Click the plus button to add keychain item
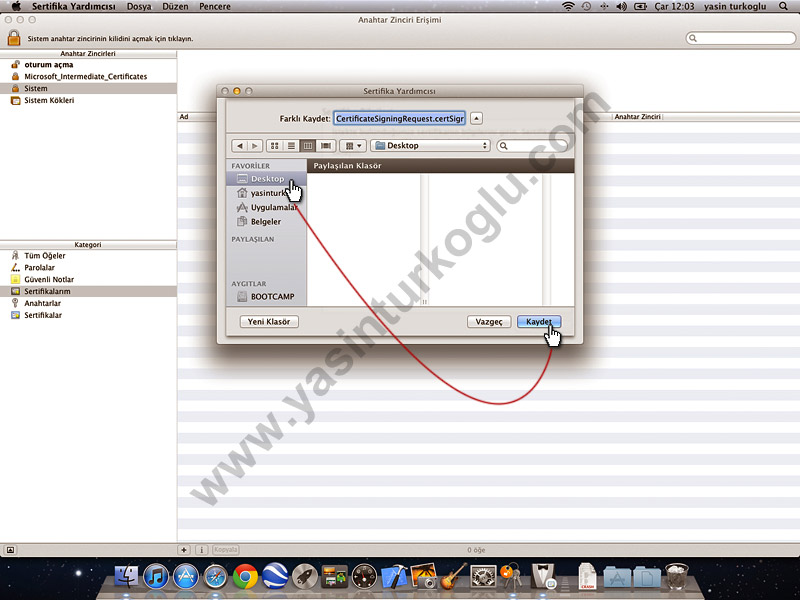 pos(184,549)
